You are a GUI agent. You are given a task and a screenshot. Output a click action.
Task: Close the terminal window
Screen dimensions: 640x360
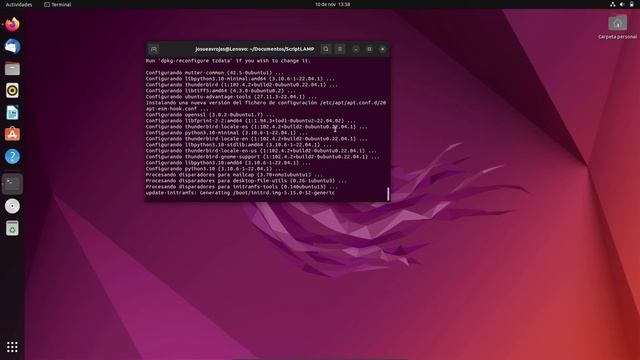[x=383, y=49]
